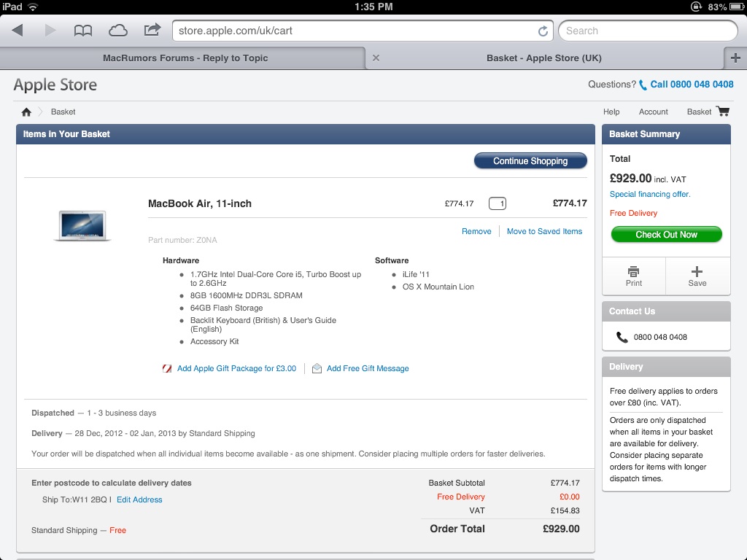The height and width of the screenshot is (560, 747).
Task: Open the Help menu item
Action: (611, 112)
